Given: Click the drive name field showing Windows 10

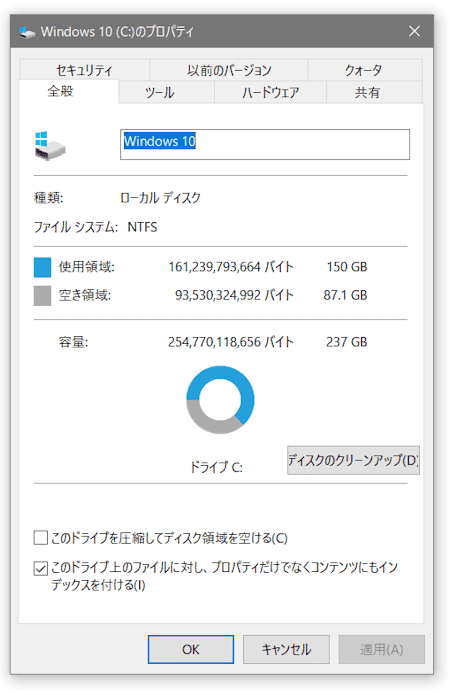Looking at the screenshot, I should click(x=265, y=144).
